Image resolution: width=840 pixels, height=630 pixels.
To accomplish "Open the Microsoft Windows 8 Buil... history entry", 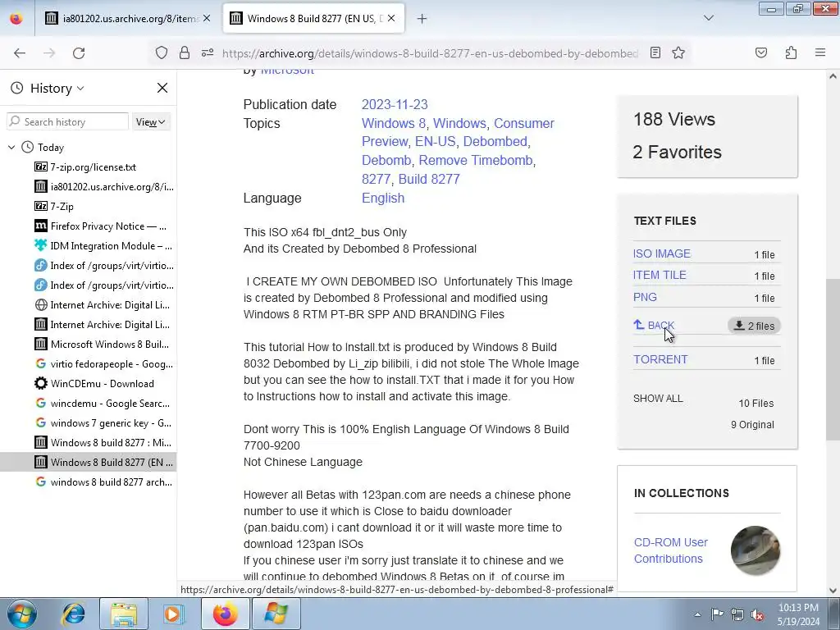I will 102,345.
